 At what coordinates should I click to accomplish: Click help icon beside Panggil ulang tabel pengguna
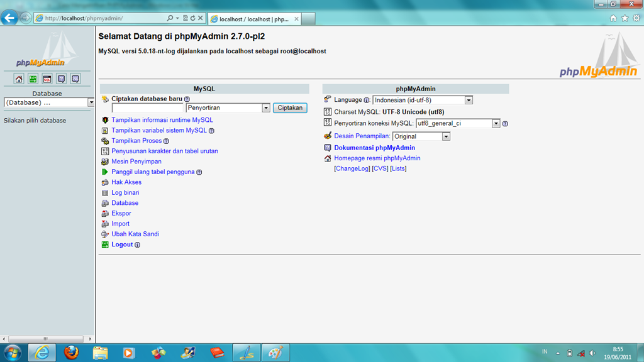click(199, 172)
